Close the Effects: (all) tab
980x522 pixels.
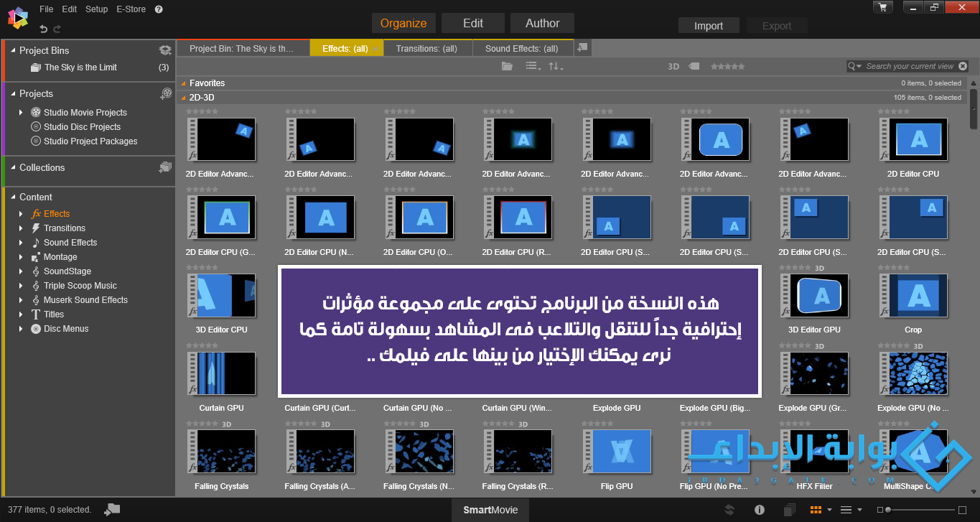click(x=375, y=49)
